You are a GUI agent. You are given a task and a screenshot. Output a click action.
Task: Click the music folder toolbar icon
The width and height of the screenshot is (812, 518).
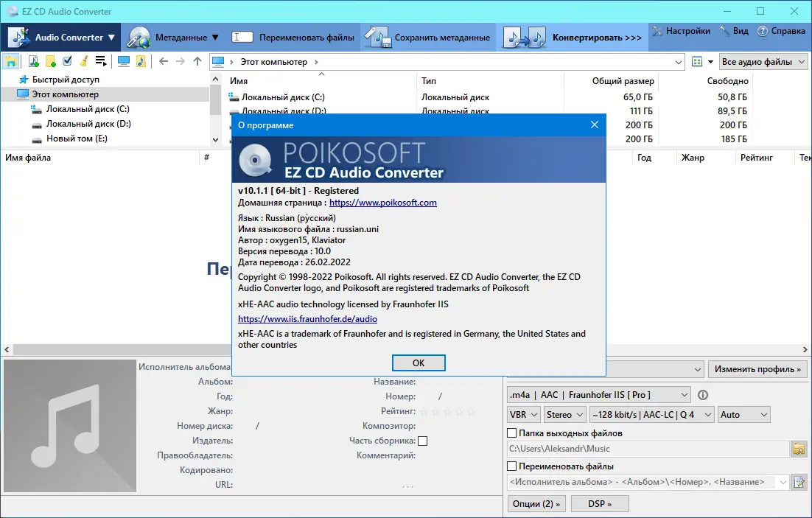tap(141, 62)
